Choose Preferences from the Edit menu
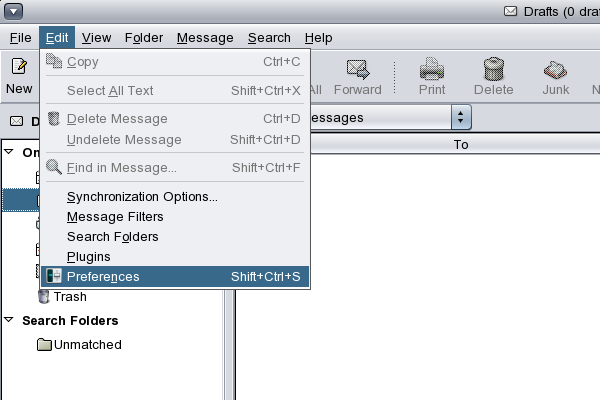Viewport: 600px width, 400px height. click(175, 276)
